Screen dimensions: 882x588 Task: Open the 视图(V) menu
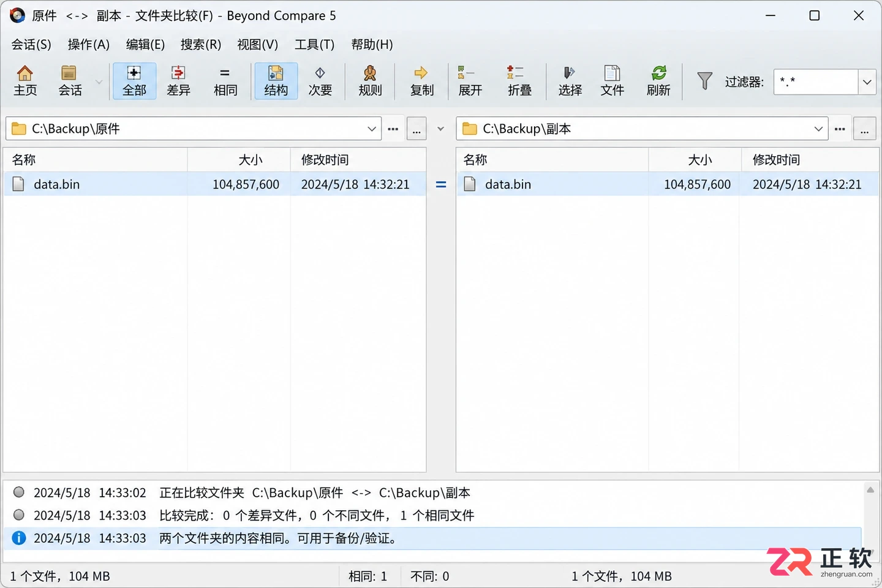[257, 44]
